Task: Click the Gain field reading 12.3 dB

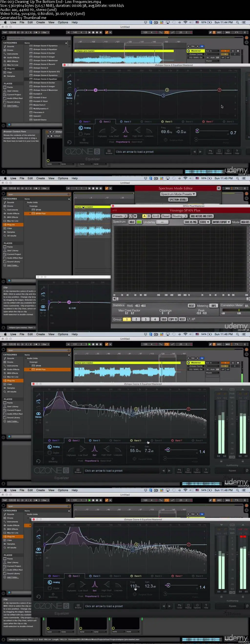Action: click(x=150, y=586)
